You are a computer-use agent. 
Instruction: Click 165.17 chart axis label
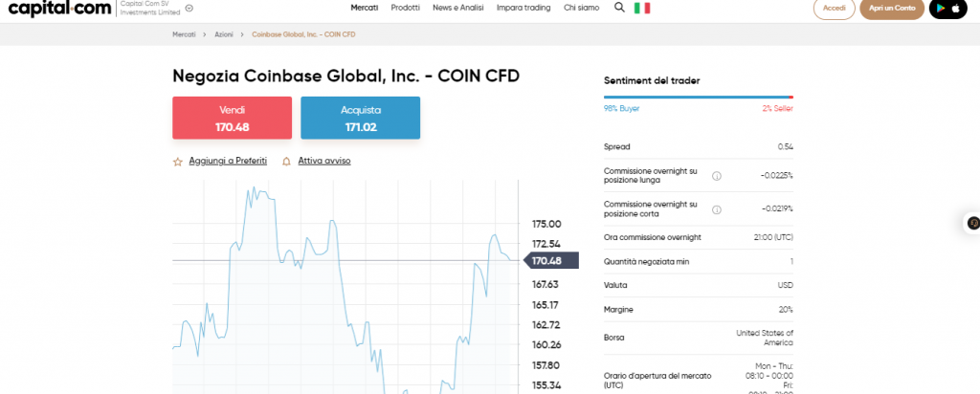click(x=546, y=305)
